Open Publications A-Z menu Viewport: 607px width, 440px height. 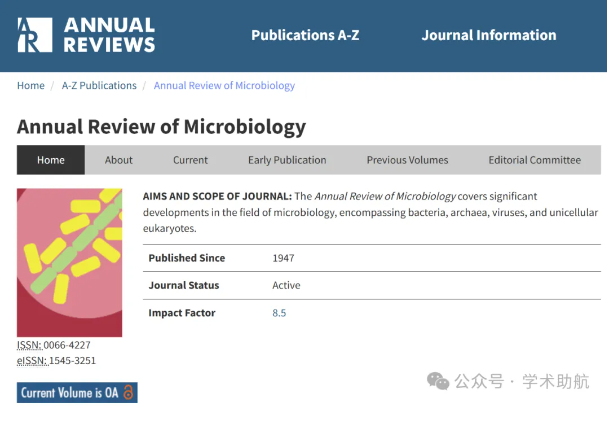coord(305,35)
